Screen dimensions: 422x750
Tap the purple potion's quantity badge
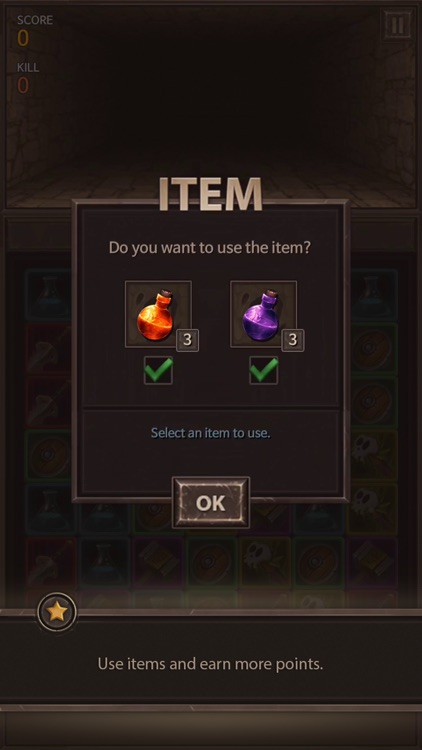tap(293, 340)
